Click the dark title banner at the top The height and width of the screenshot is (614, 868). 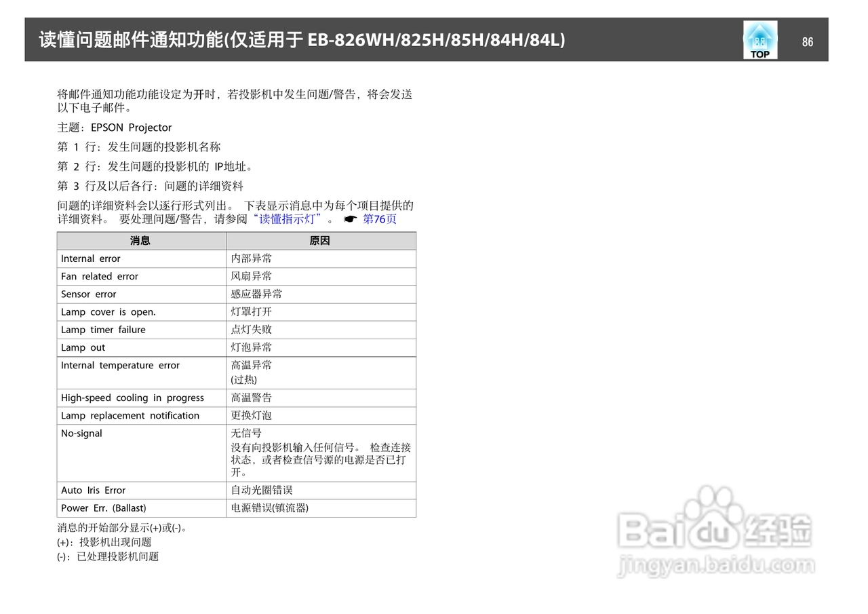click(x=427, y=39)
